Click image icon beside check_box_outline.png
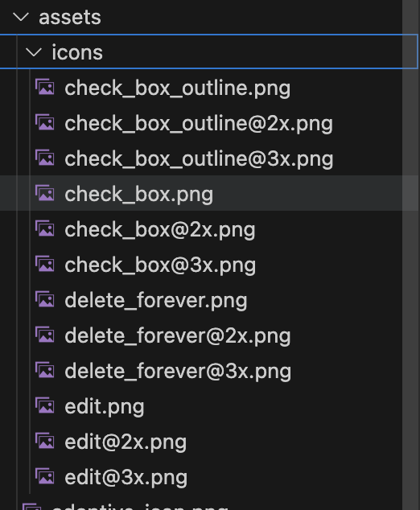The height and width of the screenshot is (510, 420). click(45, 87)
